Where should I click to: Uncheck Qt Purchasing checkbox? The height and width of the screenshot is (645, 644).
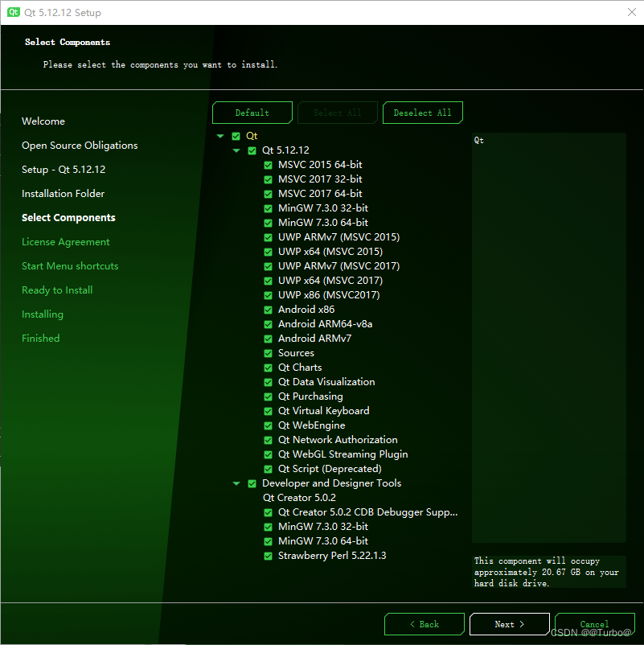point(268,396)
